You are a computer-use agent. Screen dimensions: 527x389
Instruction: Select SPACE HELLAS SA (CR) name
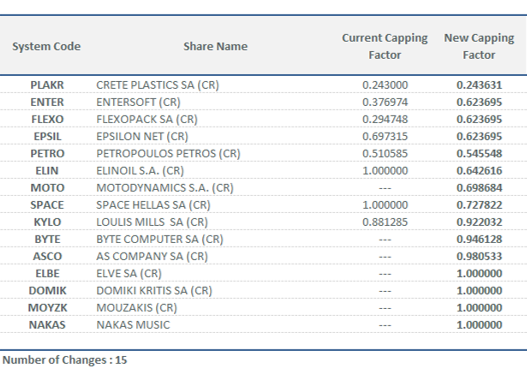[153, 205]
